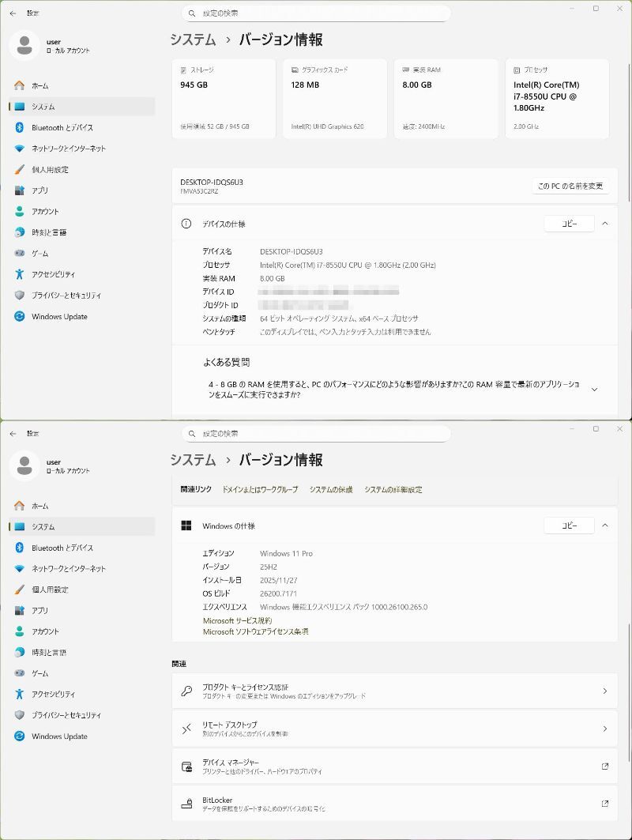Open Microsoft Services Agreement link
The height and width of the screenshot is (840, 632).
coord(237,620)
